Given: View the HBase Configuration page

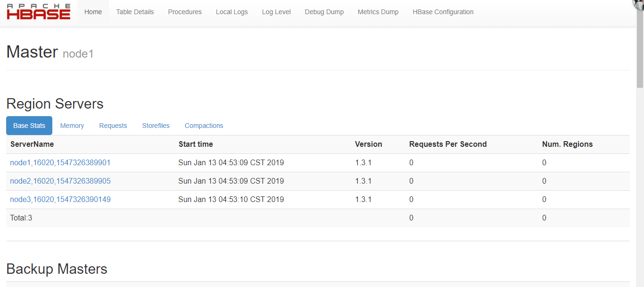Looking at the screenshot, I should (443, 11).
